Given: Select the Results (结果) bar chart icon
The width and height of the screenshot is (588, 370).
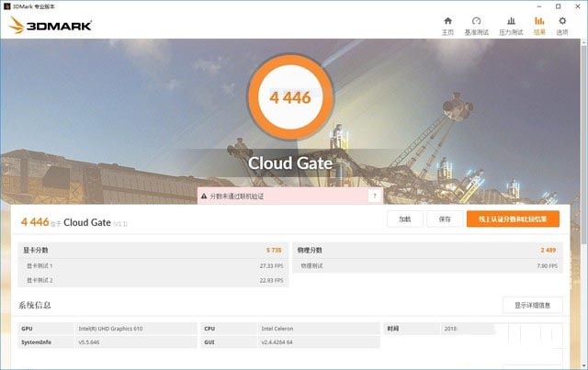Looking at the screenshot, I should point(539,21).
